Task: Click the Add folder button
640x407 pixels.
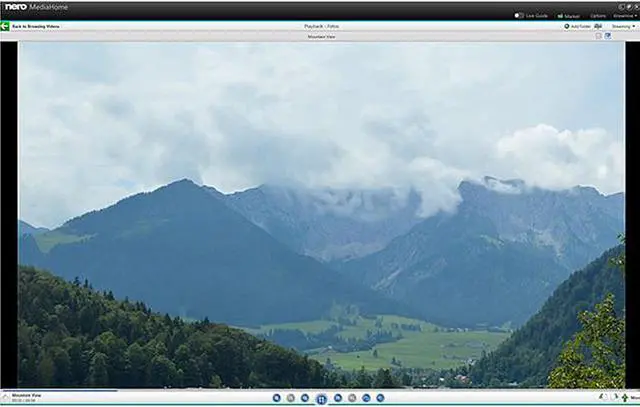Action: [578, 26]
